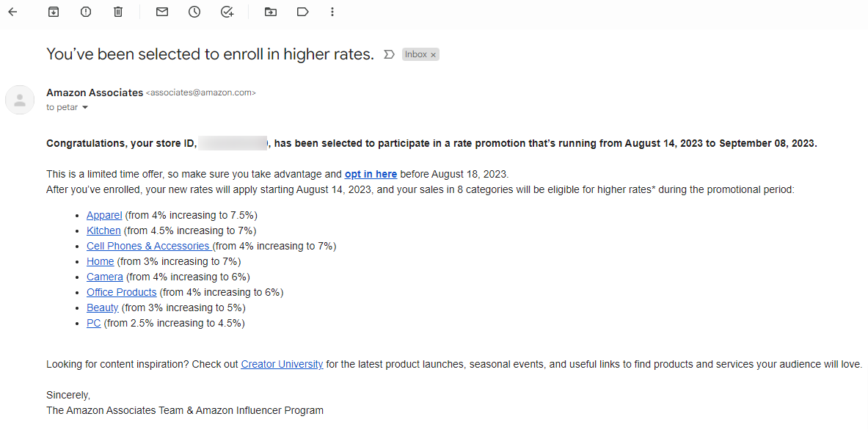Viewport: 868px width, 444px height.
Task: Open the three-dot More options menu
Action: [x=332, y=12]
